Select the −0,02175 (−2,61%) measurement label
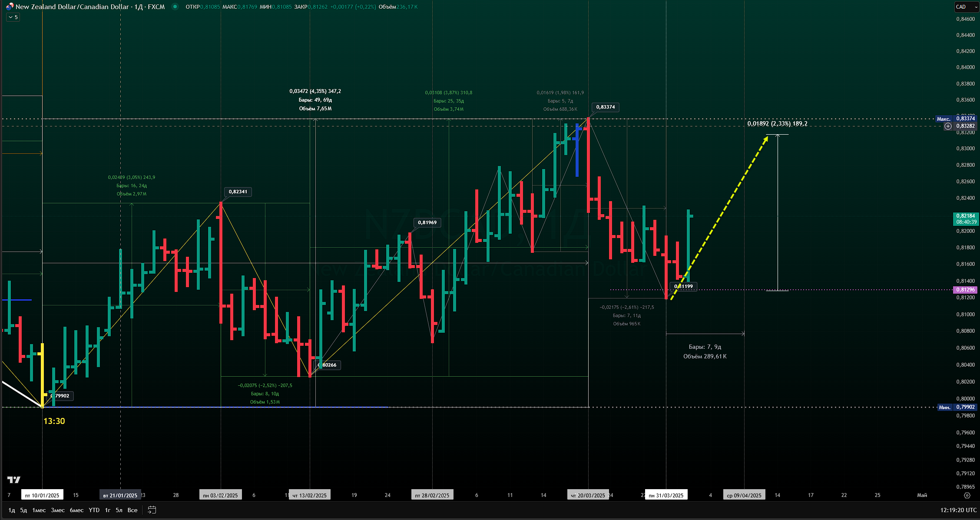The image size is (980, 520). click(627, 307)
